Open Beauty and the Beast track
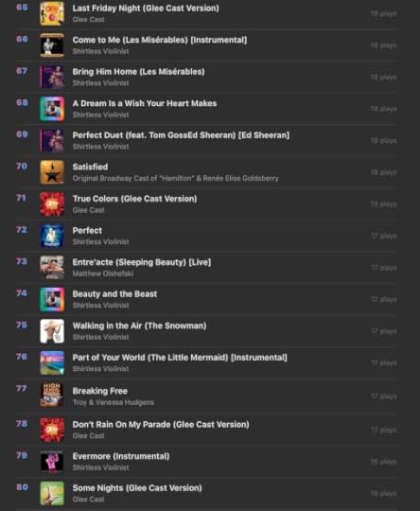 pyautogui.click(x=114, y=294)
